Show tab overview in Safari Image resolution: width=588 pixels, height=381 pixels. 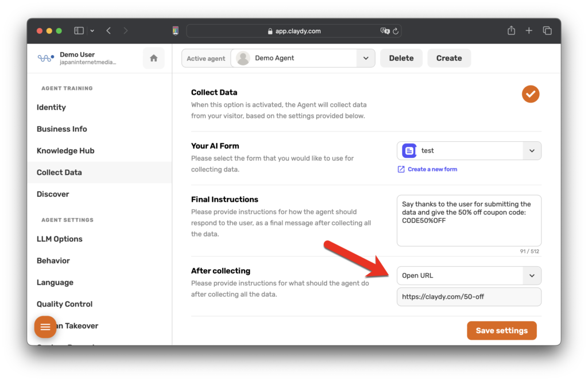[547, 30]
